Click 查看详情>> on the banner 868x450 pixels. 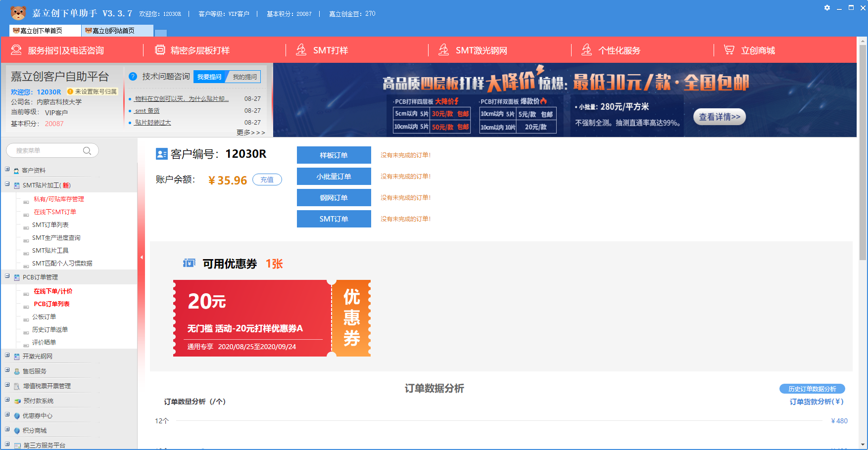tap(720, 117)
